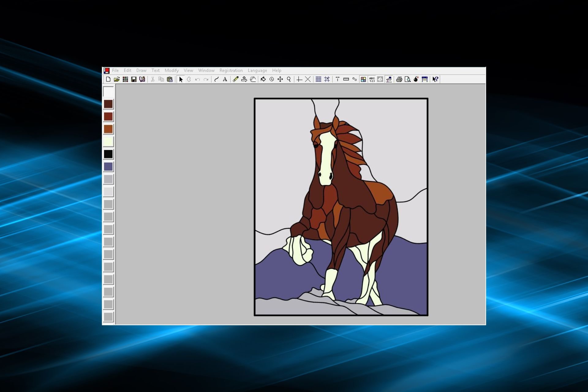The height and width of the screenshot is (392, 588).
Task: Click the hand pan tool icon
Action: (x=253, y=79)
